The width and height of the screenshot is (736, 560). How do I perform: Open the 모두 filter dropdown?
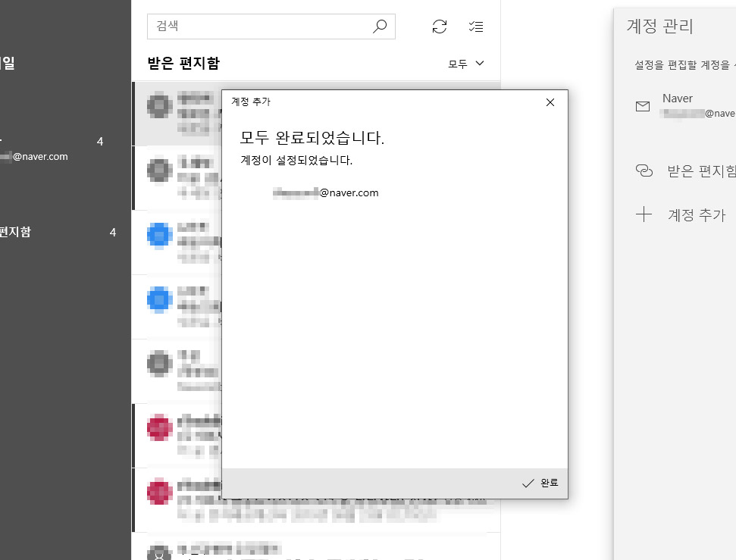coord(465,64)
